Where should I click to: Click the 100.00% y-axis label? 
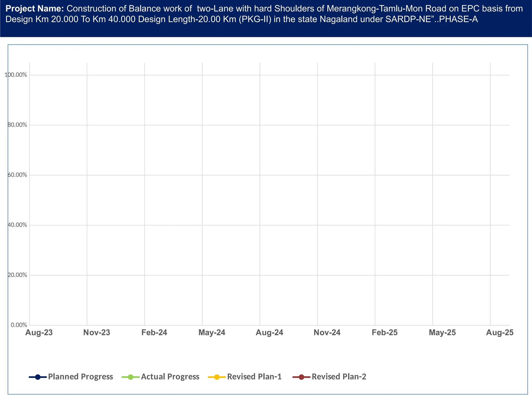(x=16, y=75)
